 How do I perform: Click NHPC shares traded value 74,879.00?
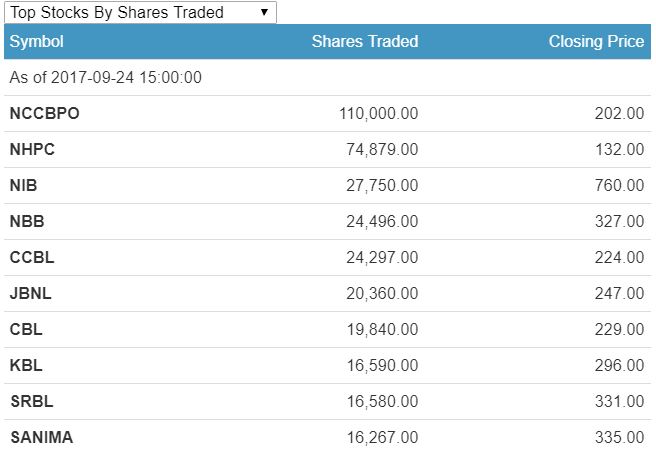pyautogui.click(x=383, y=150)
